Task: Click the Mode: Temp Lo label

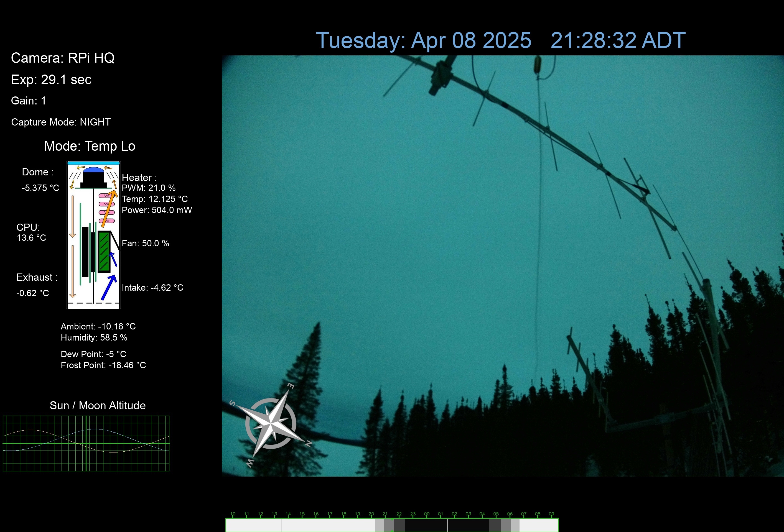Action: pos(90,146)
